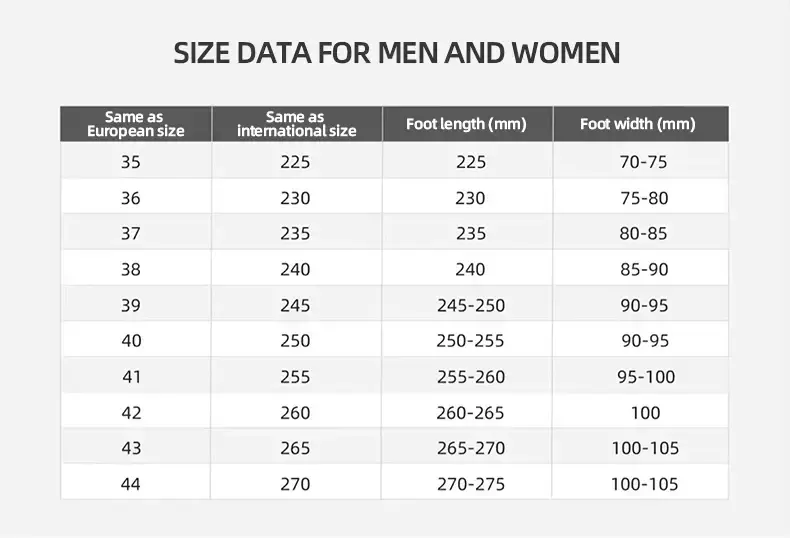Click foot length 270-275 cell

pyautogui.click(x=467, y=483)
